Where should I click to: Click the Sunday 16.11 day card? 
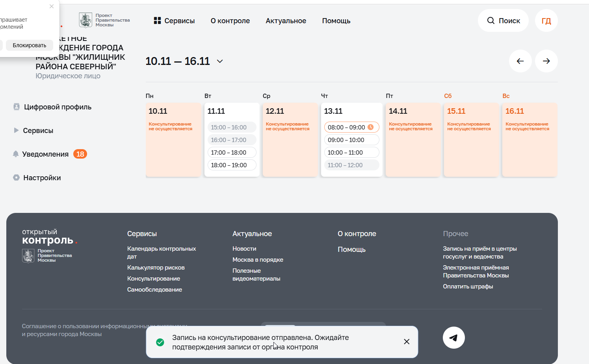click(530, 140)
